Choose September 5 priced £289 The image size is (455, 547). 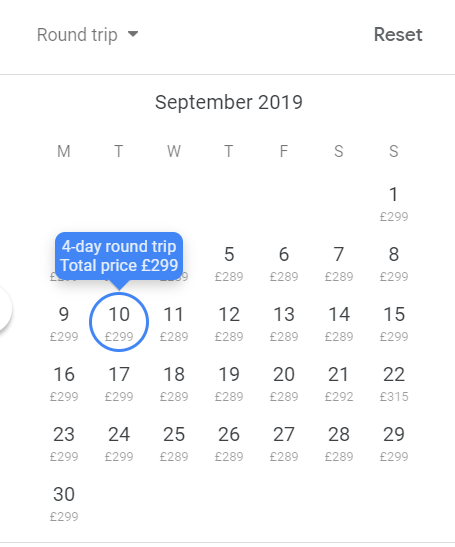pyautogui.click(x=229, y=262)
